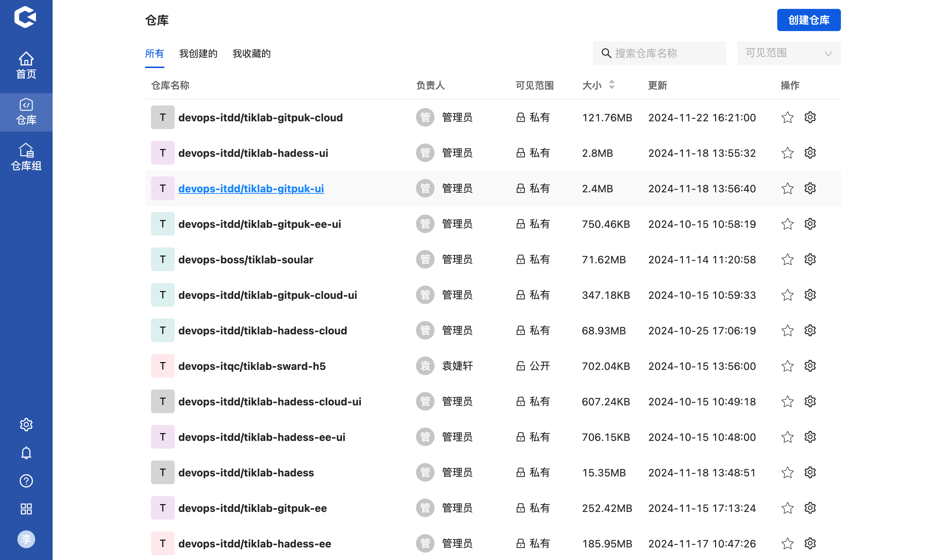Open user avatar 李 in sidebar
Image resolution: width=929 pixels, height=560 pixels.
(26, 539)
